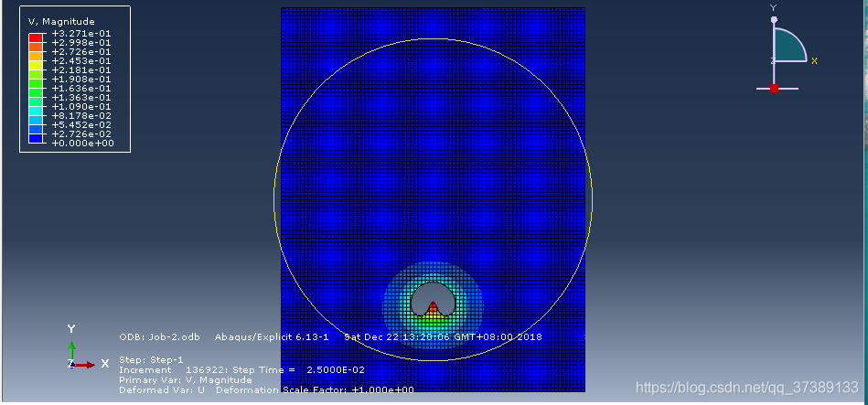Click the red square on the view compass base
This screenshot has height=405, width=868.
pyautogui.click(x=774, y=89)
